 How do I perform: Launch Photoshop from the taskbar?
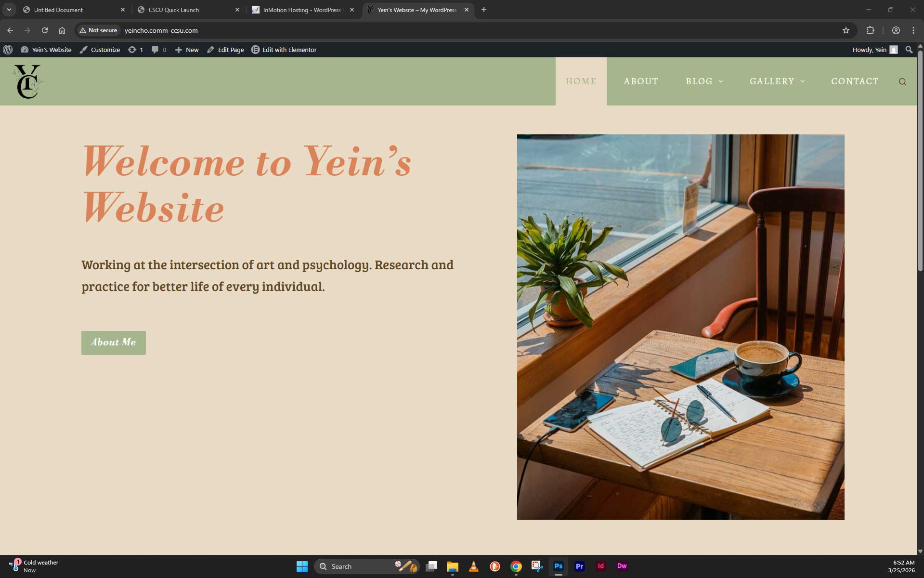tap(558, 566)
